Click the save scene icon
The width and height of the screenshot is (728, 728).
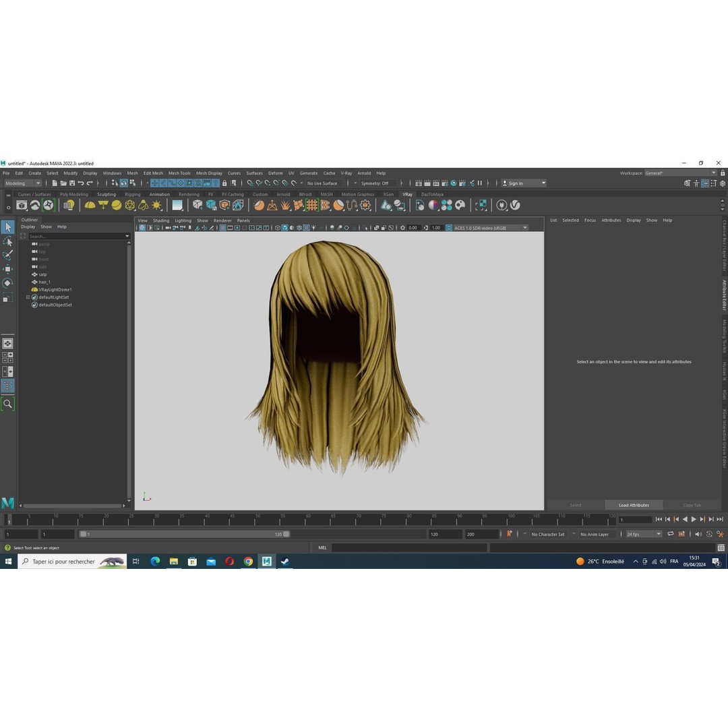coord(72,183)
